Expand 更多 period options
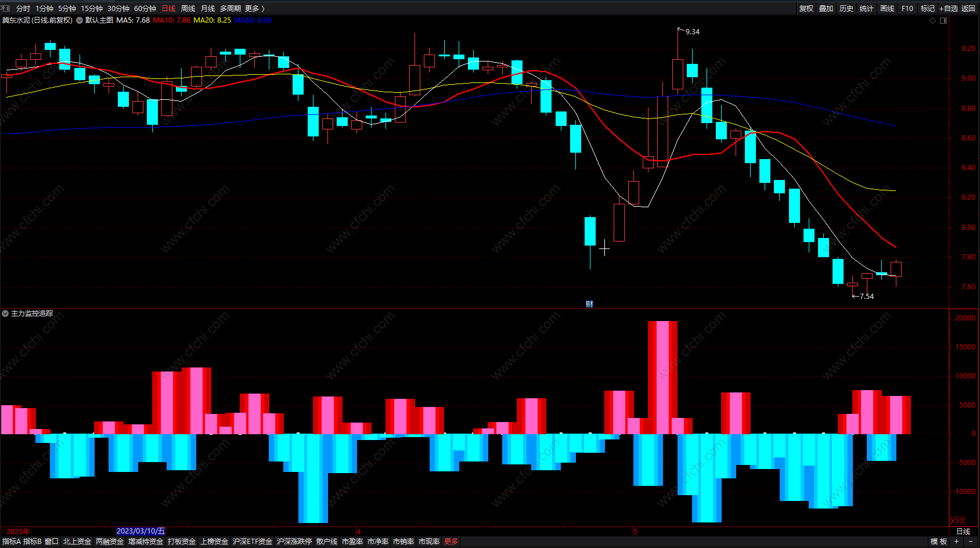The height and width of the screenshot is (548, 980). click(x=254, y=9)
